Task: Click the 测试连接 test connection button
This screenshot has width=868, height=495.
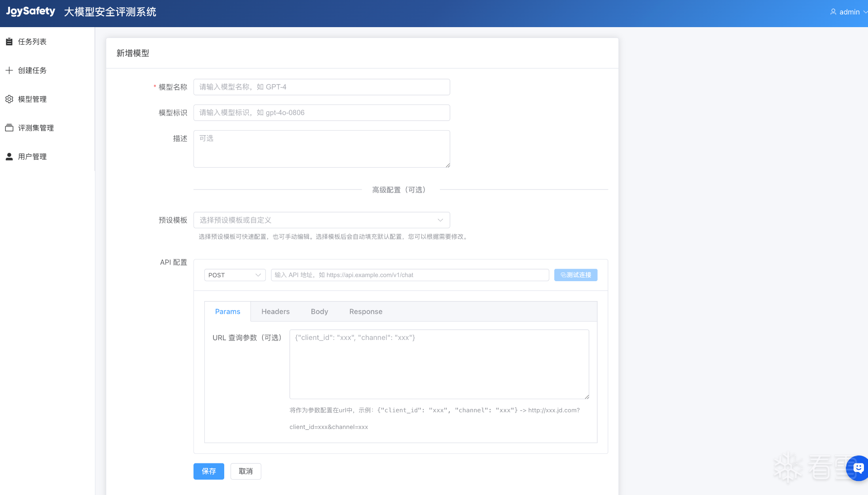Action: click(x=576, y=275)
